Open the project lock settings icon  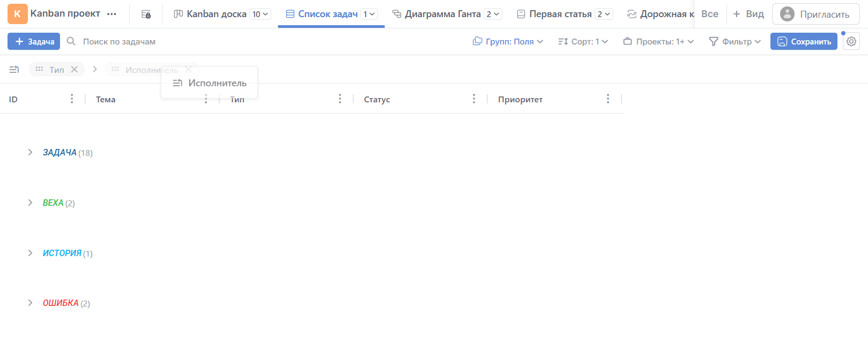(146, 14)
